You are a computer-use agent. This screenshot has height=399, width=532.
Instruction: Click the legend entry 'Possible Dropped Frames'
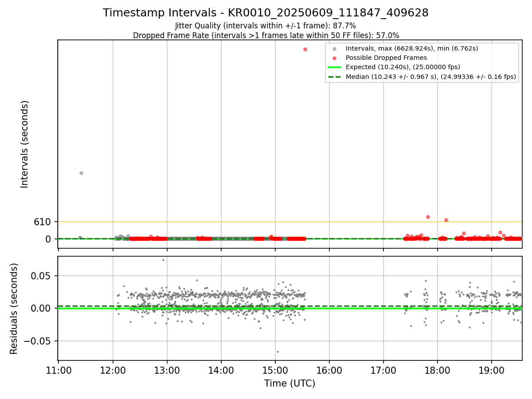pos(386,58)
